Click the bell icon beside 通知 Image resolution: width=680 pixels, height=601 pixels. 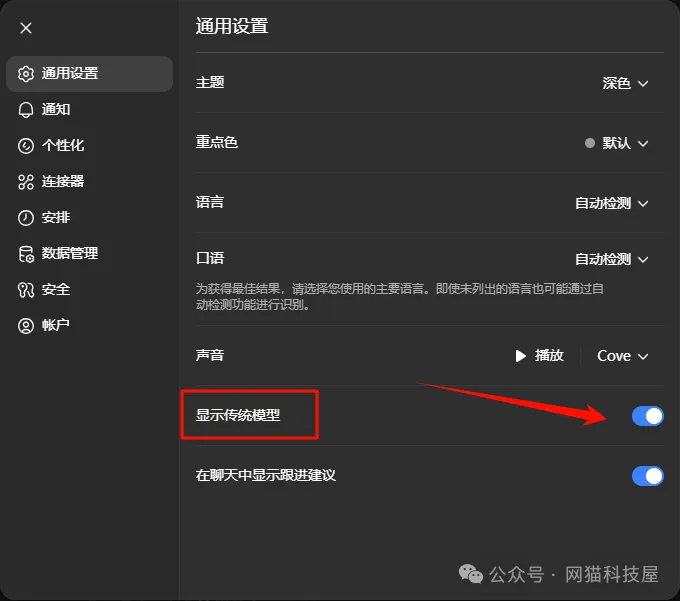26,110
